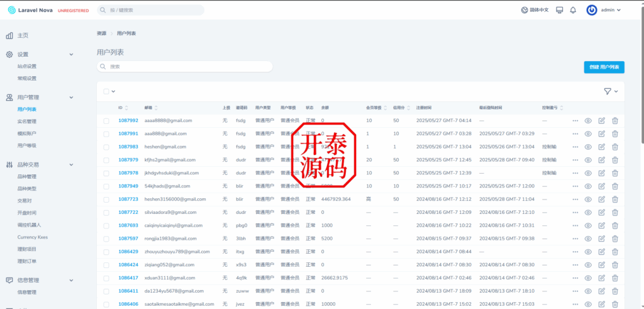Screen dimensions: 644x309
Task: View user 1087991 details
Action: [x=588, y=134]
